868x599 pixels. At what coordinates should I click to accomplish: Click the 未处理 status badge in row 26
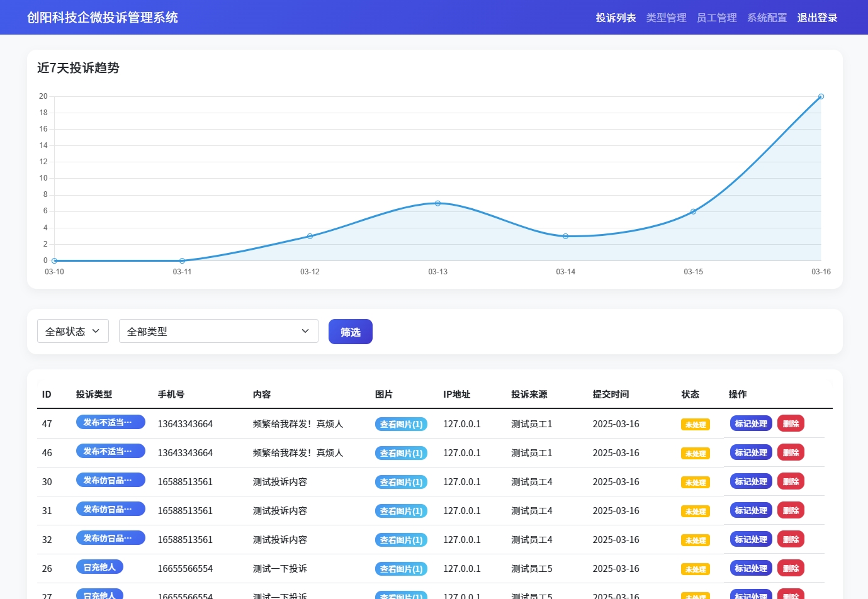pos(695,569)
